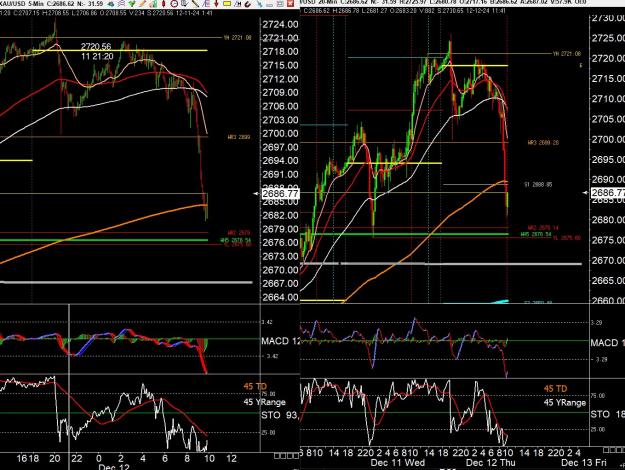Click the XAU/USD 5-Min chart title
The width and height of the screenshot is (625, 470).
pyautogui.click(x=21, y=4)
